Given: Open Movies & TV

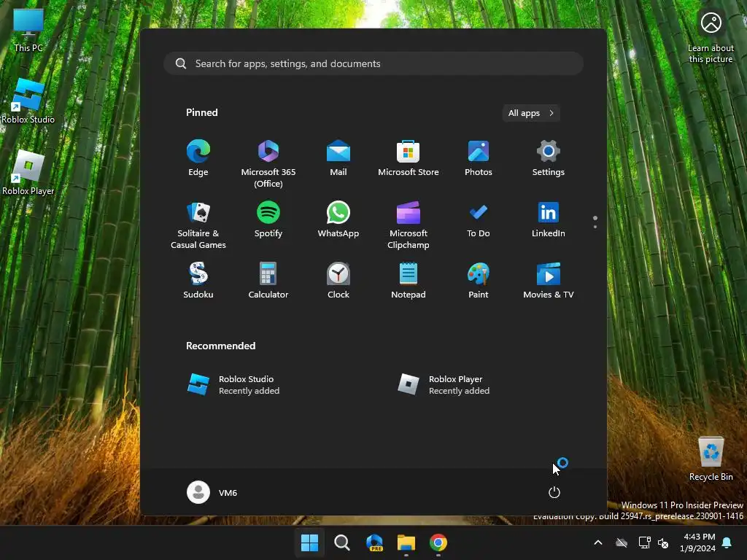Looking at the screenshot, I should [549, 281].
